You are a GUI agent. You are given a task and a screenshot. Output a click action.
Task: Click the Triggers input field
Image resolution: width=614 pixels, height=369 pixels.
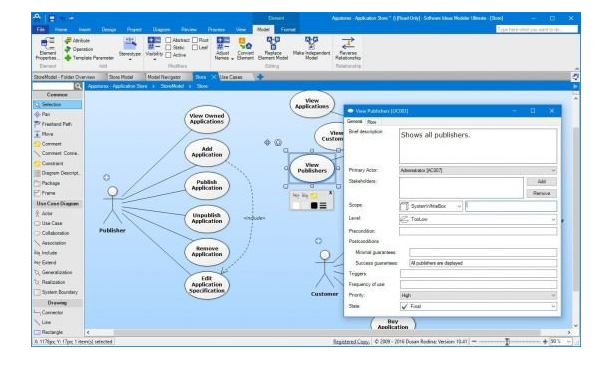478,273
